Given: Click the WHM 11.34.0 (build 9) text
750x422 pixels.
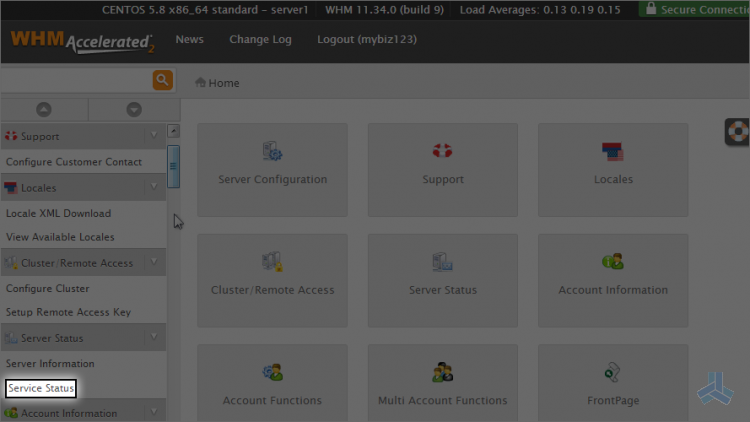Looking at the screenshot, I should click(385, 10).
